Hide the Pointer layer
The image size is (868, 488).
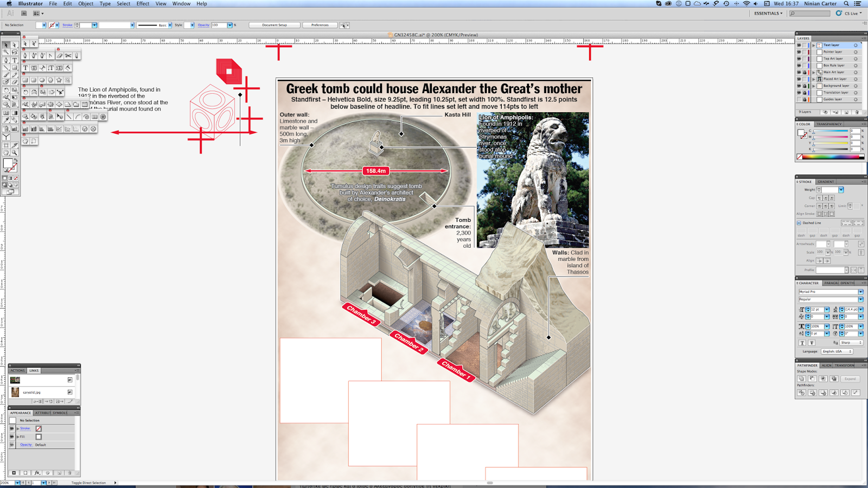coord(799,52)
